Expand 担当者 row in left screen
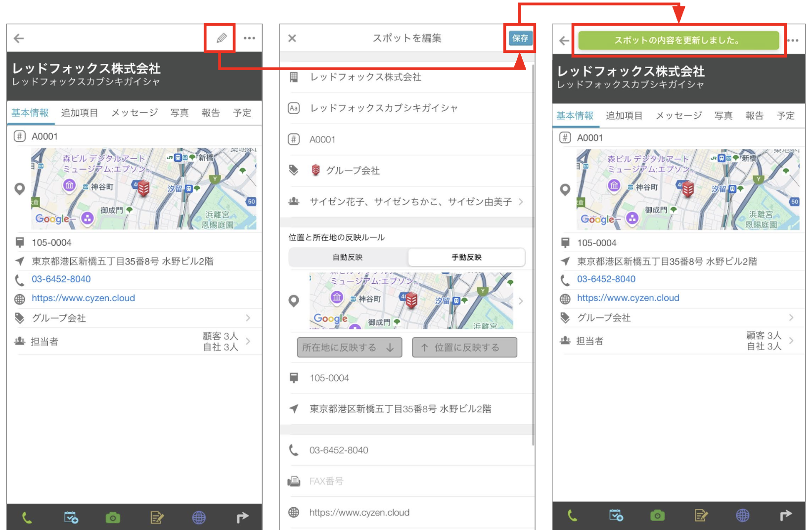This screenshot has width=812, height=530. pos(135,341)
